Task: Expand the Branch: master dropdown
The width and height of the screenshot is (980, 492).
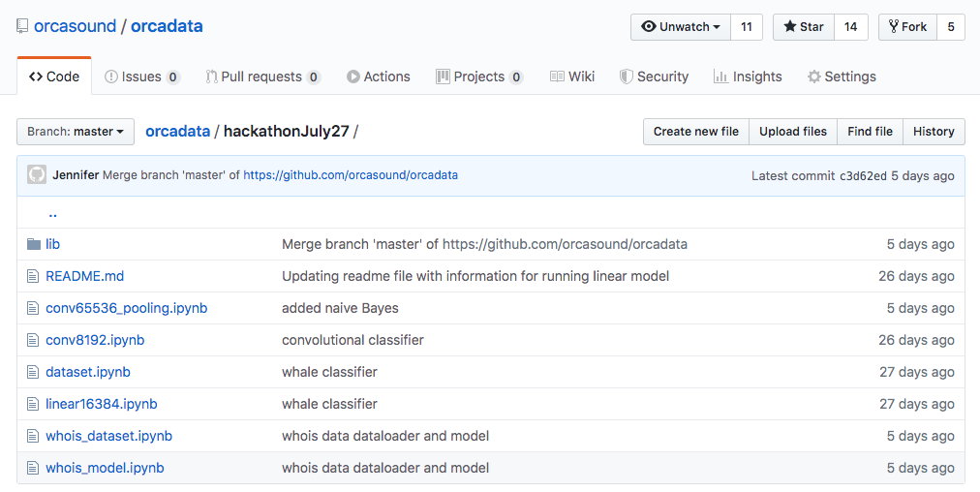Action: 76,132
